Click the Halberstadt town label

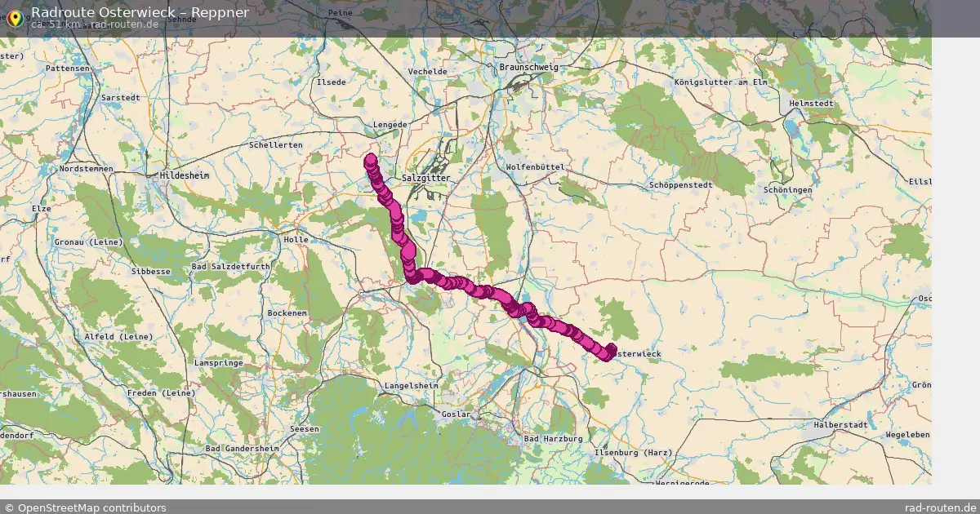840,425
